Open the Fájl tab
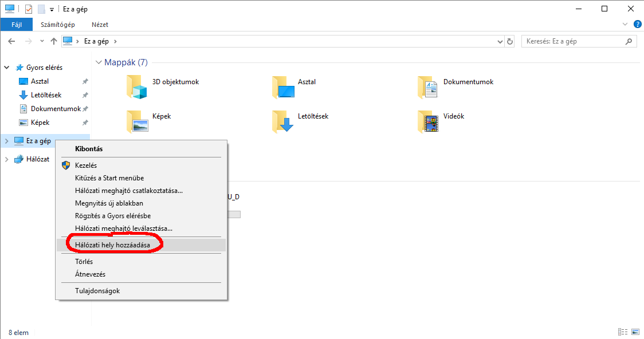 pyautogui.click(x=17, y=25)
